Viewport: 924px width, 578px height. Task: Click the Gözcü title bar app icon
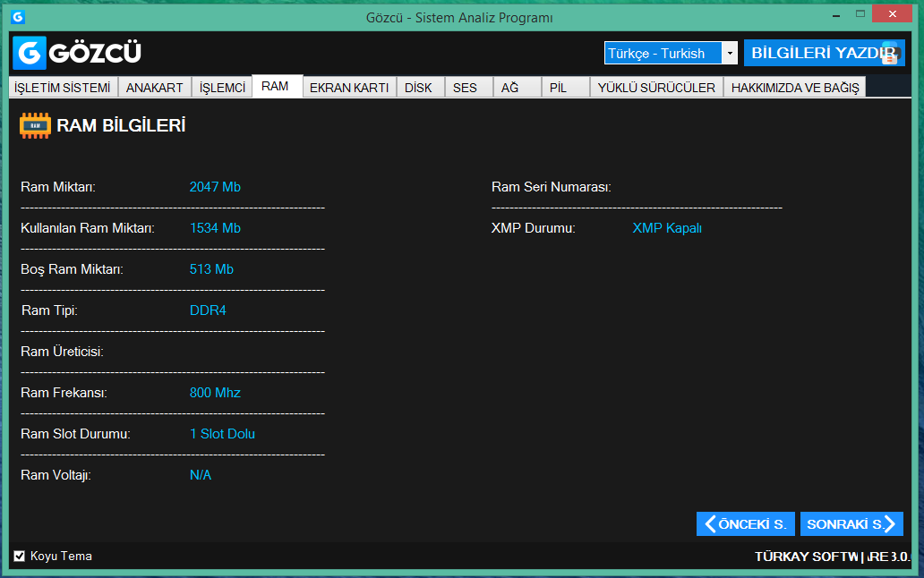point(18,17)
